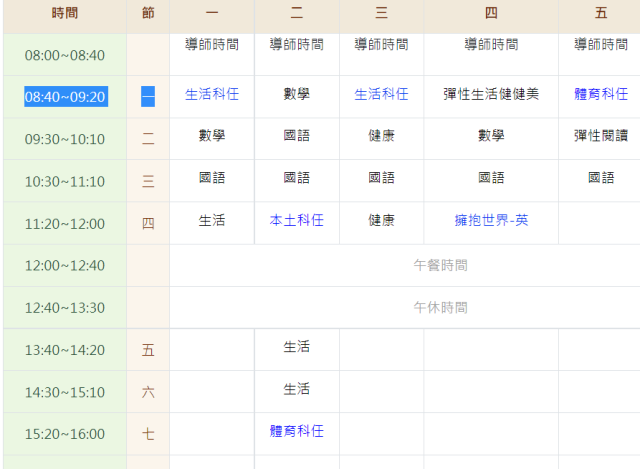Screen dimensions: 640x469
Task: Click Friday's first period 體育科任 link
Action: pyautogui.click(x=601, y=94)
